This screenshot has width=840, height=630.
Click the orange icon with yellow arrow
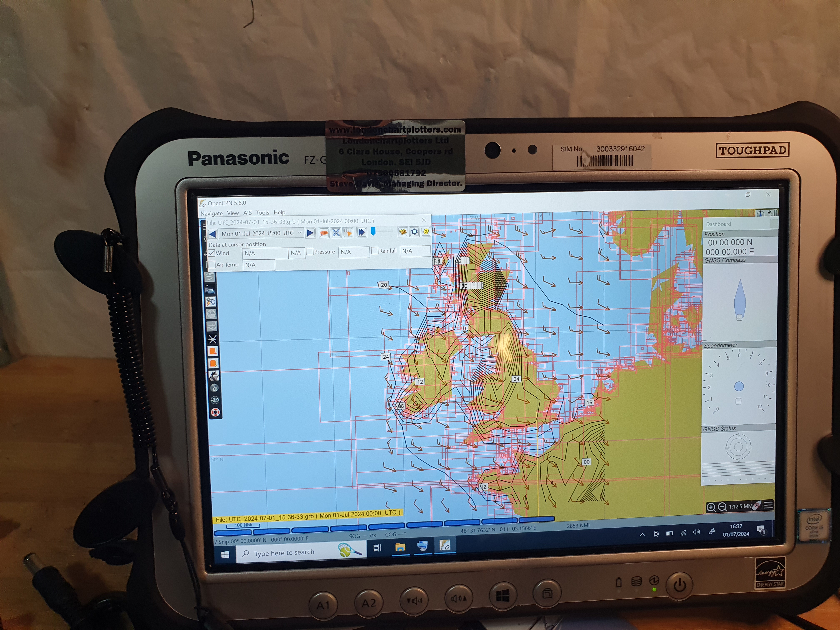pos(213,363)
